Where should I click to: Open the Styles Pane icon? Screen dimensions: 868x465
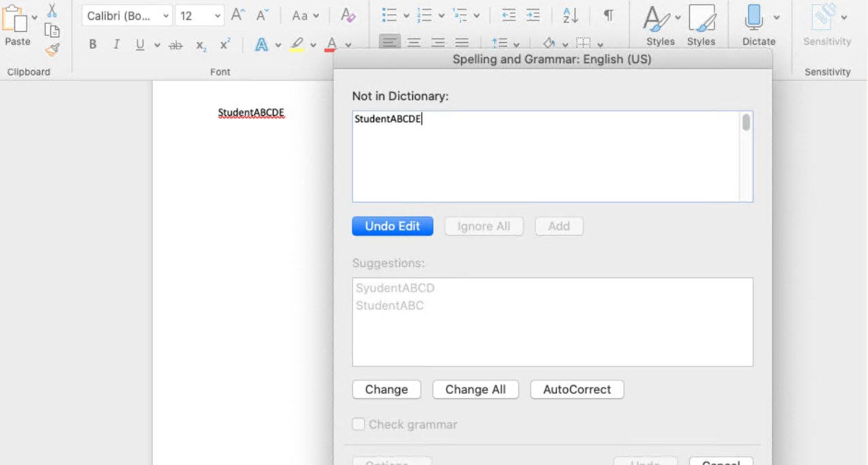click(701, 19)
